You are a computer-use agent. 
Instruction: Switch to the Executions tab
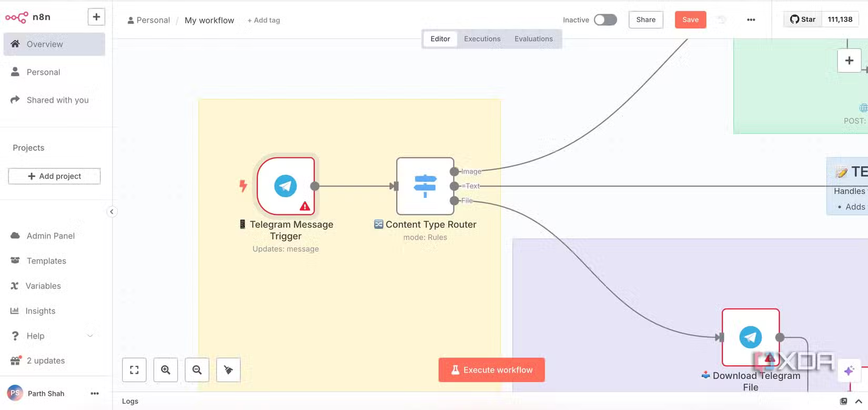click(482, 39)
